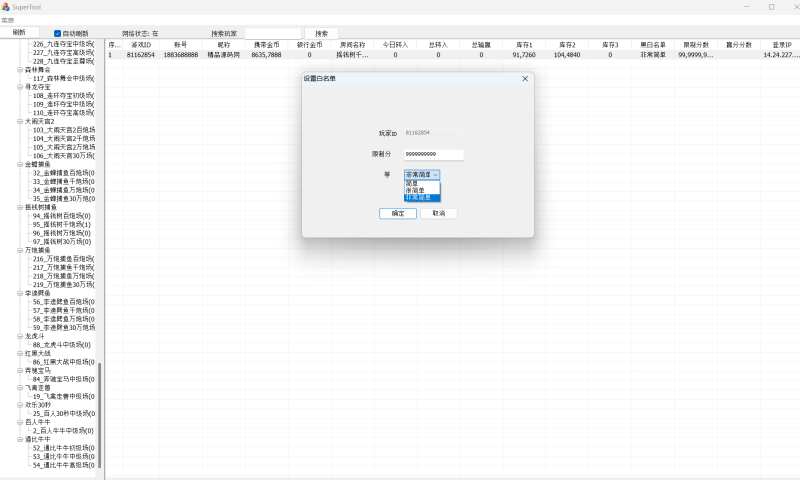
Task: Select 简单 from the dropdown list
Action: pyautogui.click(x=412, y=183)
